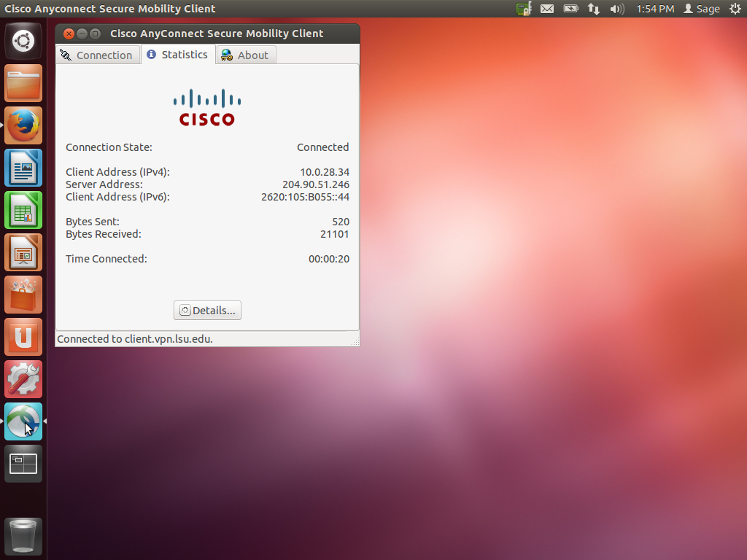Open the mail messaging indicator
The height and width of the screenshot is (560, 747).
click(x=547, y=9)
